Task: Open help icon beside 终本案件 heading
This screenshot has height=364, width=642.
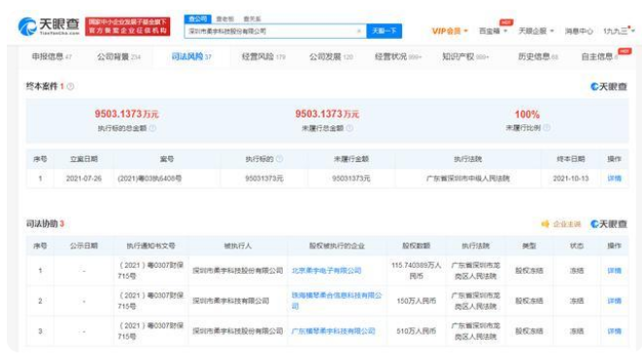Action: (x=71, y=86)
